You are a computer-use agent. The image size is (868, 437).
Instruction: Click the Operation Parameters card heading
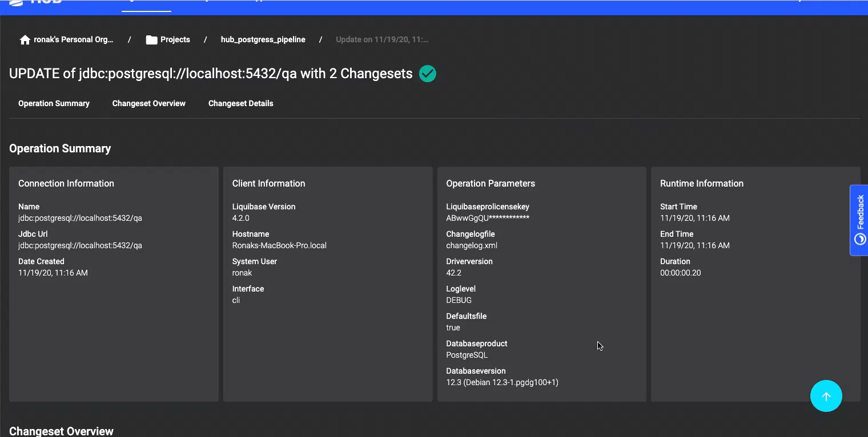click(x=491, y=184)
